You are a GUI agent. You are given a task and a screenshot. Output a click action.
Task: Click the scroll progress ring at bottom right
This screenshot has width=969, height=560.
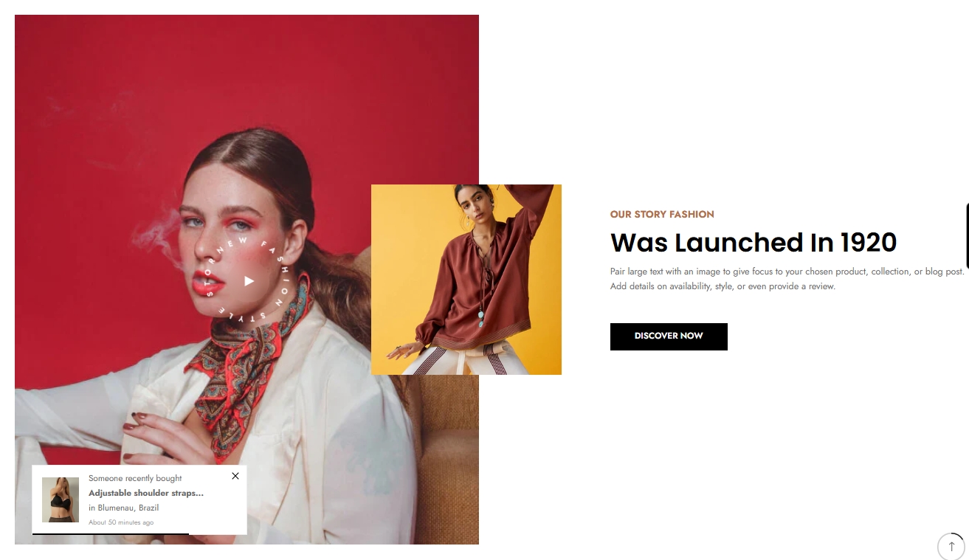tap(951, 547)
